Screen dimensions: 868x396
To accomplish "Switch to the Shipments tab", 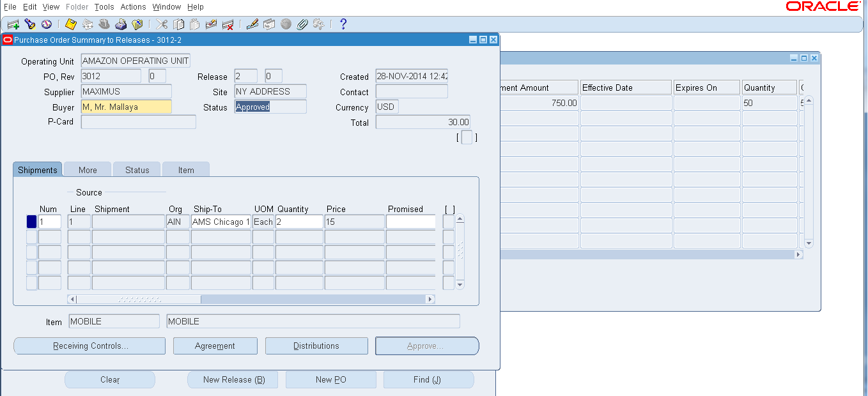I will 38,170.
